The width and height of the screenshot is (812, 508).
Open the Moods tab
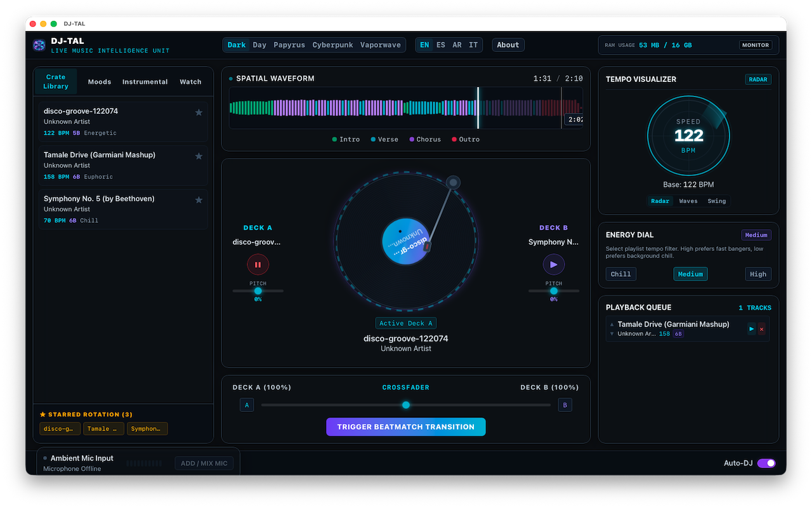[x=100, y=81]
